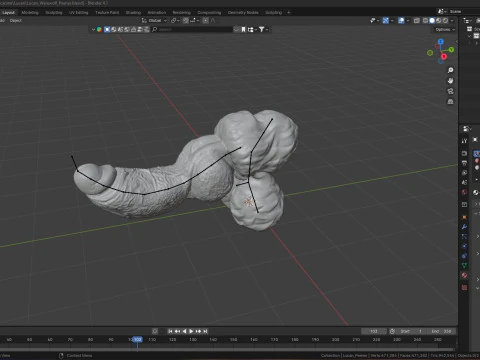
Task: Click the End frame field
Action: pyautogui.click(x=441, y=331)
